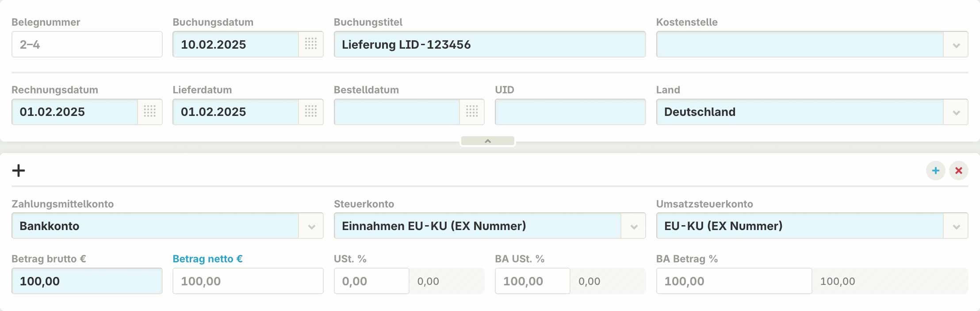This screenshot has width=980, height=311.
Task: Open the Steuerkonto dropdown
Action: [x=635, y=226]
